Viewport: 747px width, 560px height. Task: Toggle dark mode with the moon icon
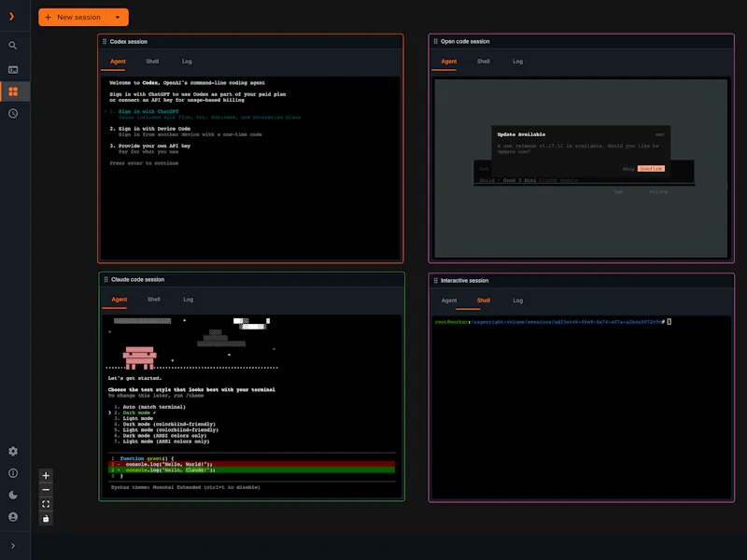[13, 496]
